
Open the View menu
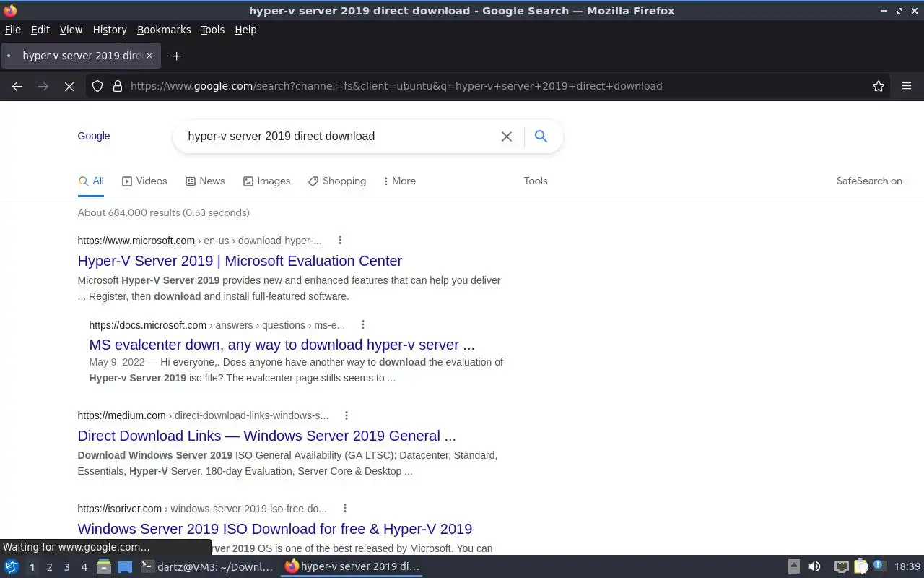71,30
